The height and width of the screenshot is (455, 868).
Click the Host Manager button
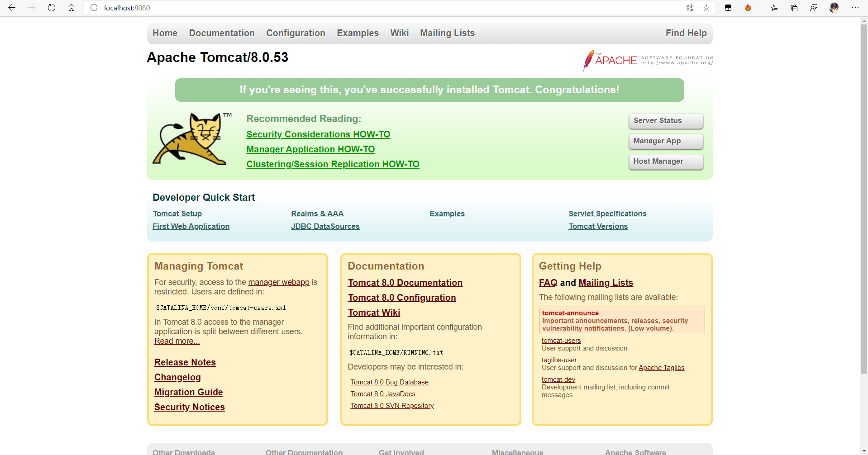[666, 161]
